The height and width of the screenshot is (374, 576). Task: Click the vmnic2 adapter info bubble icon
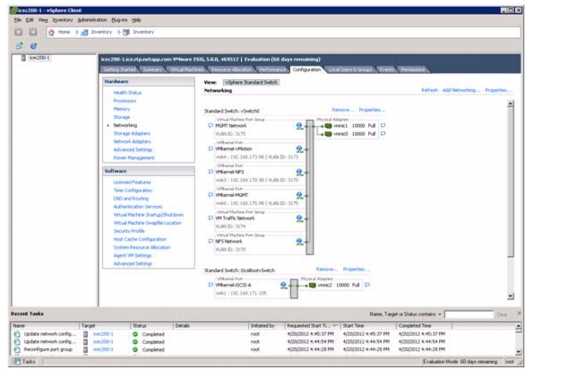[367, 285]
